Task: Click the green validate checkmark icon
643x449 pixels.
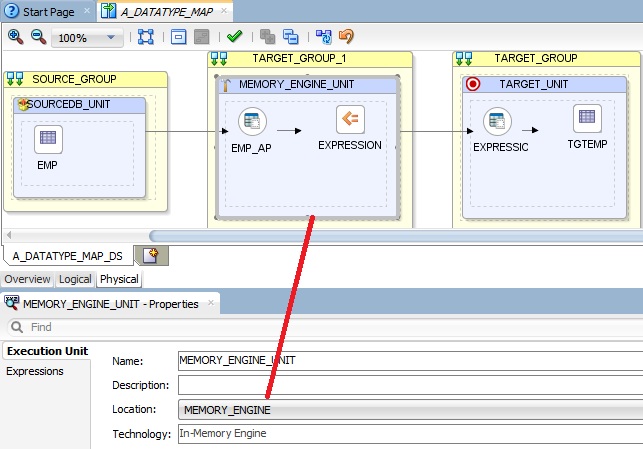Action: tap(234, 37)
